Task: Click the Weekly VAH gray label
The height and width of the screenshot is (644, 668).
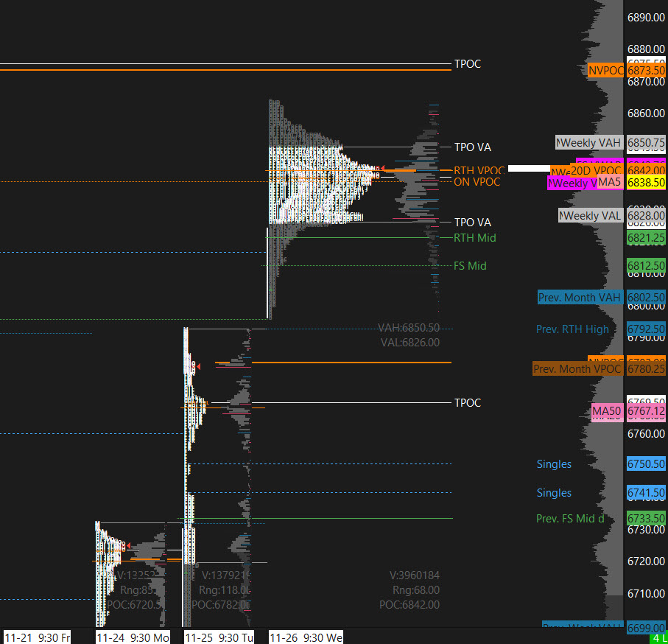Action: 590,142
